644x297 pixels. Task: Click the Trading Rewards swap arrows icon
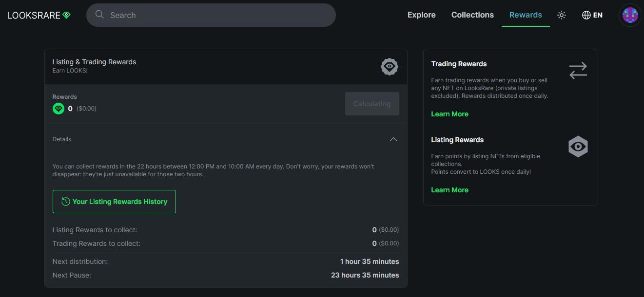click(578, 71)
